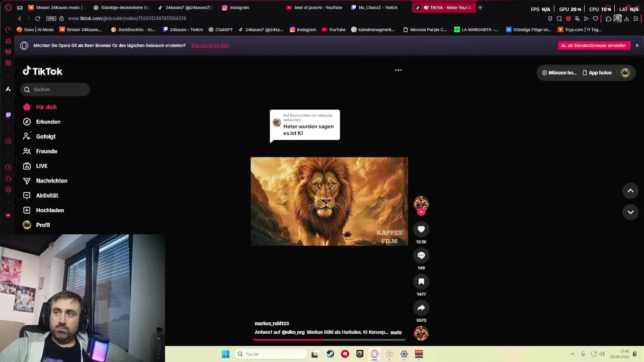
Task: Click the Windows taskbar Suche box
Action: point(272,354)
